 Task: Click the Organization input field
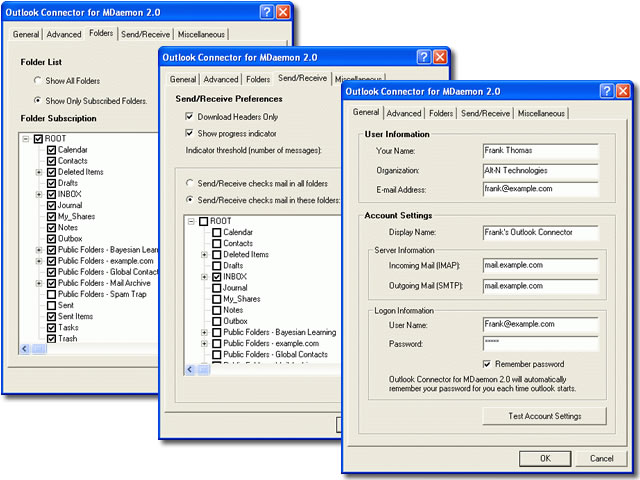540,171
